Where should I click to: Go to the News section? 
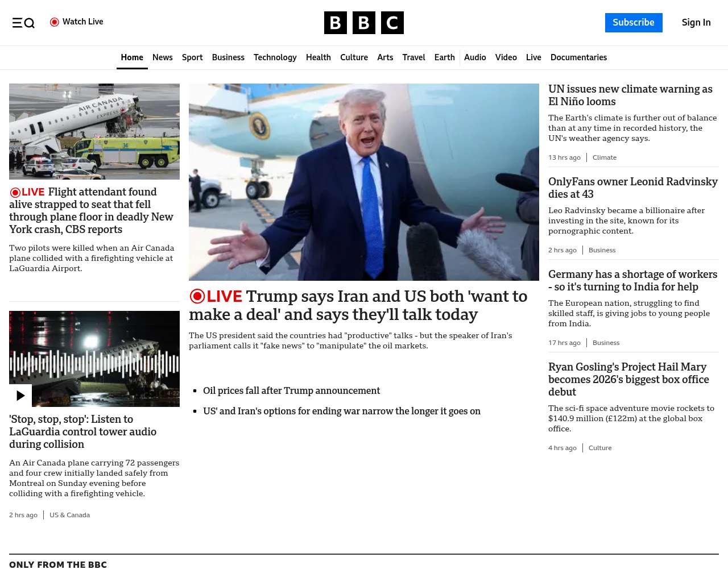pos(163,57)
